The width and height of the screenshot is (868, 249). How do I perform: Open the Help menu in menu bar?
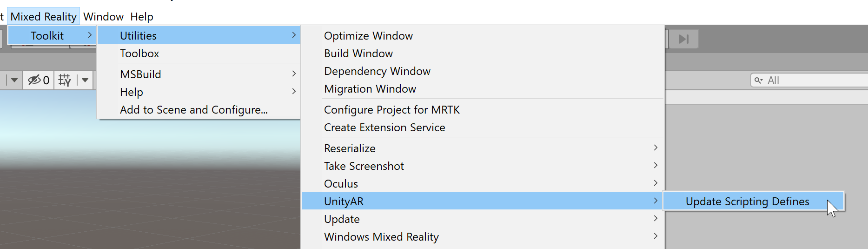[x=142, y=17]
